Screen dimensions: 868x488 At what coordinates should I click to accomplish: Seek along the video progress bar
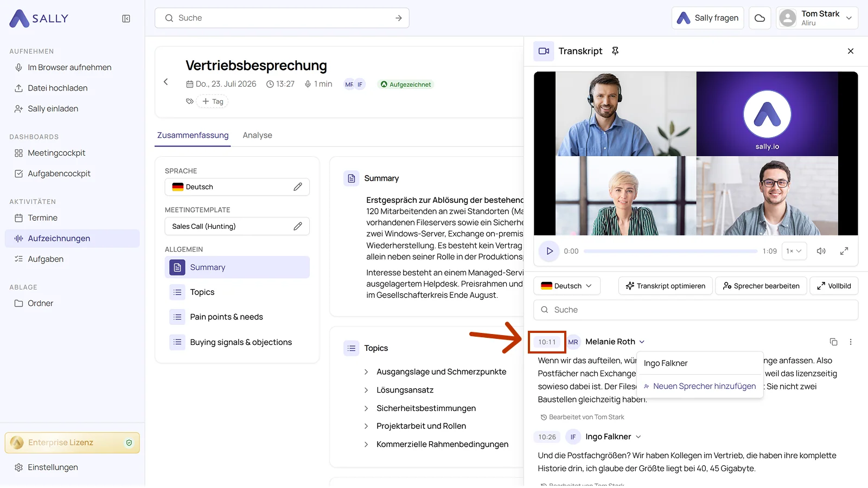point(671,251)
